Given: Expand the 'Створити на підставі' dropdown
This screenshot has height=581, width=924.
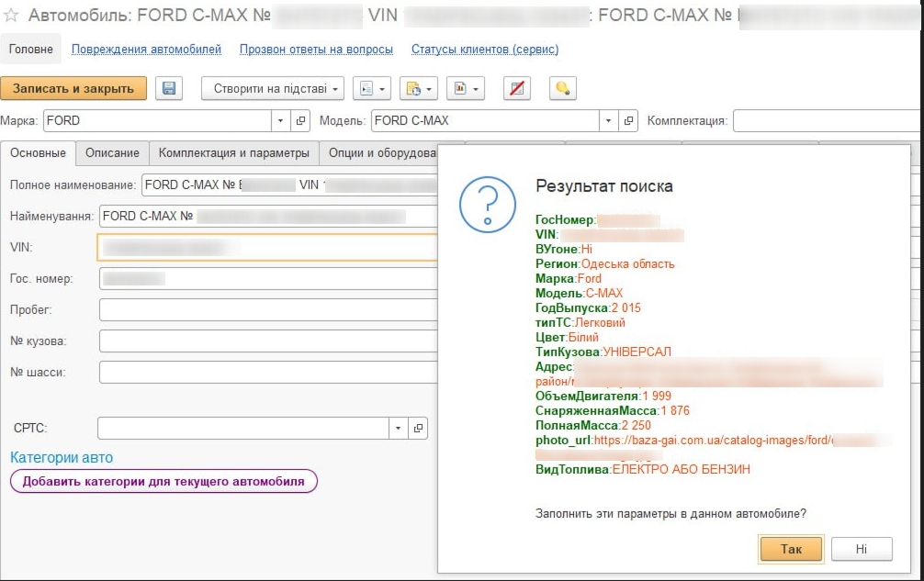Looking at the screenshot, I should pos(272,88).
